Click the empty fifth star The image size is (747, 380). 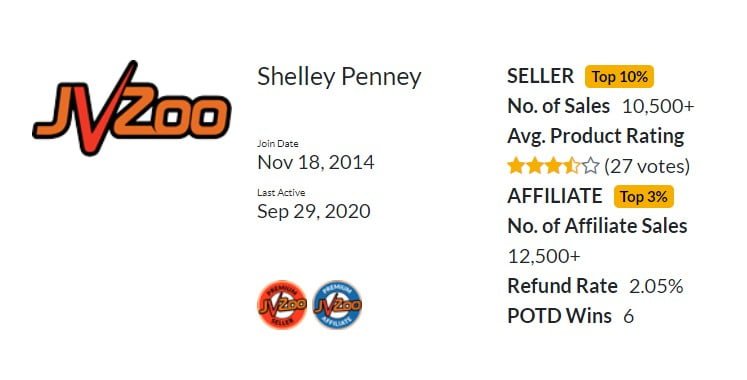coord(591,166)
